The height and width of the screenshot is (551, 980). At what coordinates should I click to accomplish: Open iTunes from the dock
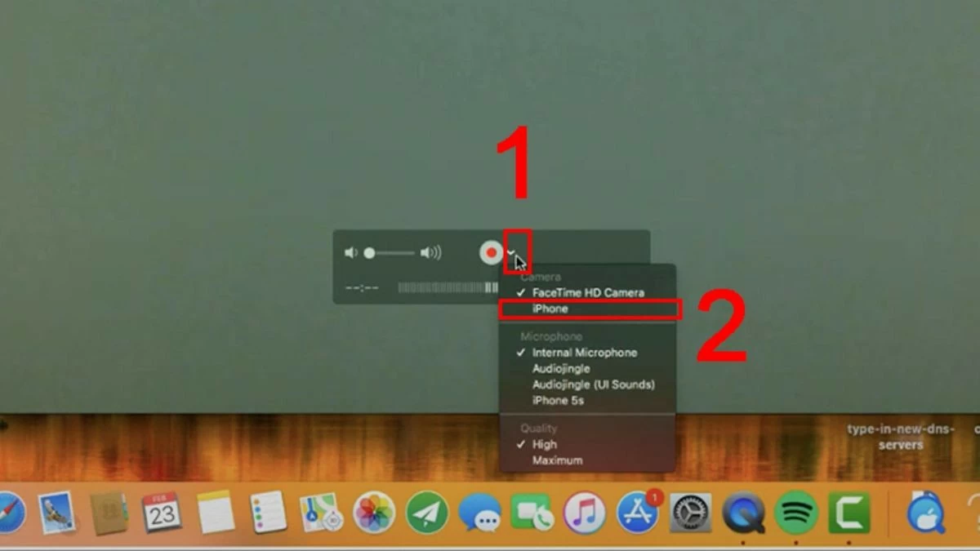[x=585, y=513]
